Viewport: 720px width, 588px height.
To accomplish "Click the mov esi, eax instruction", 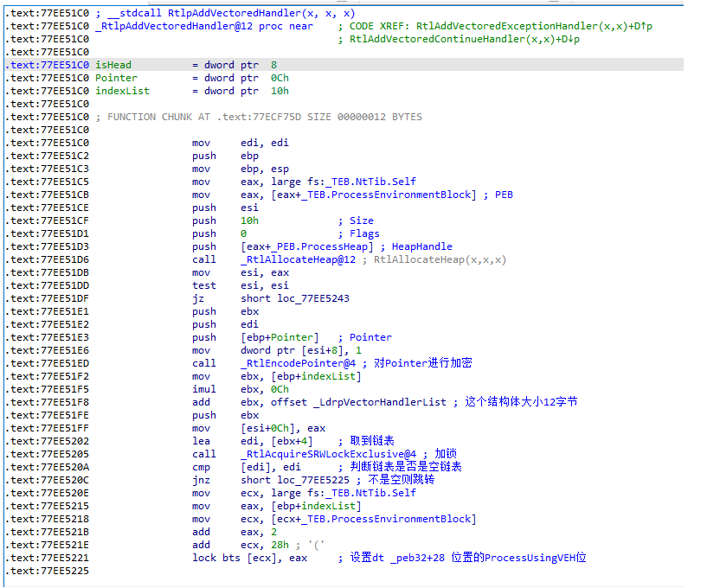I will coord(241,273).
